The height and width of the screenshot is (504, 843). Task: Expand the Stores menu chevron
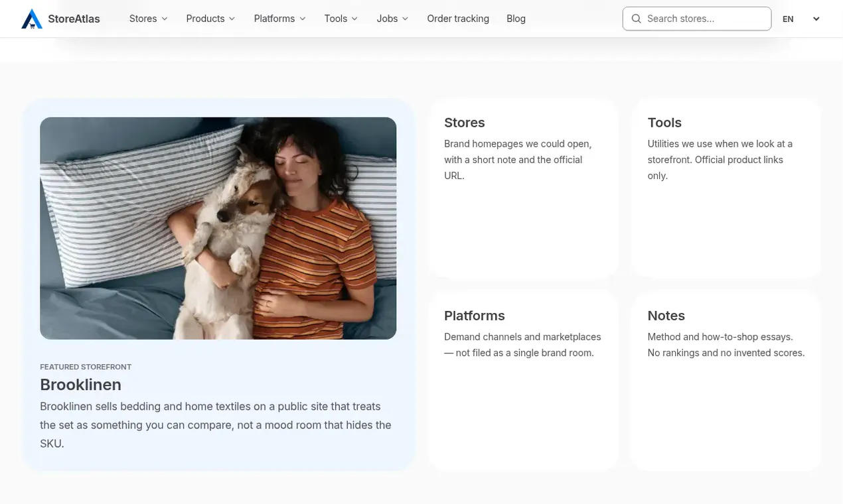point(165,19)
